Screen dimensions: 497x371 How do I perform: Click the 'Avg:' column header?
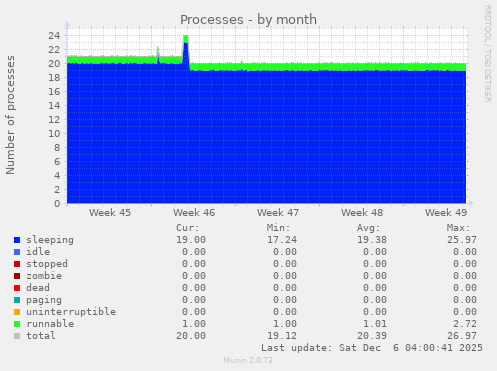(368, 228)
